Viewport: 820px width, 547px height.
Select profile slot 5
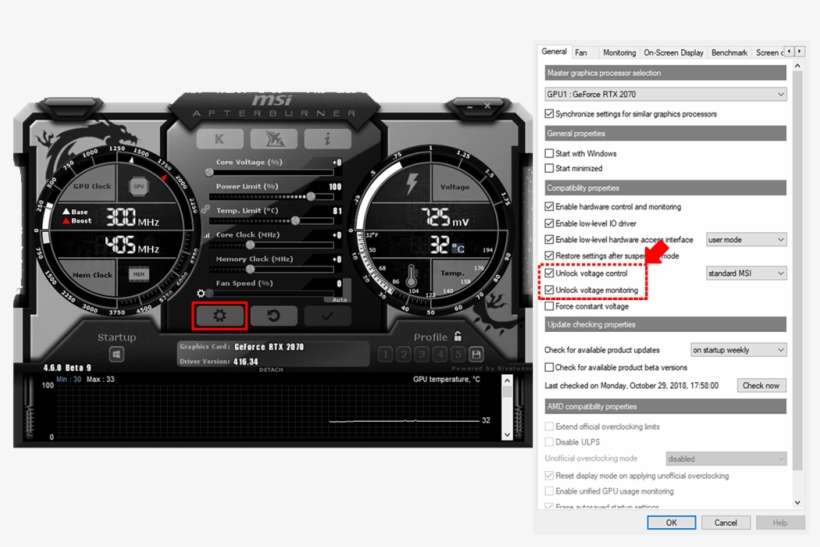(x=458, y=355)
